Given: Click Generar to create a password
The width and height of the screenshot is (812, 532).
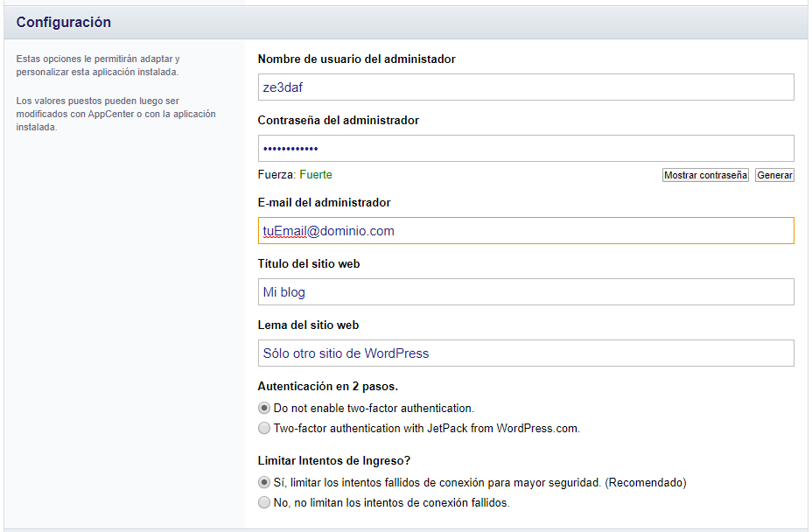Looking at the screenshot, I should [774, 175].
